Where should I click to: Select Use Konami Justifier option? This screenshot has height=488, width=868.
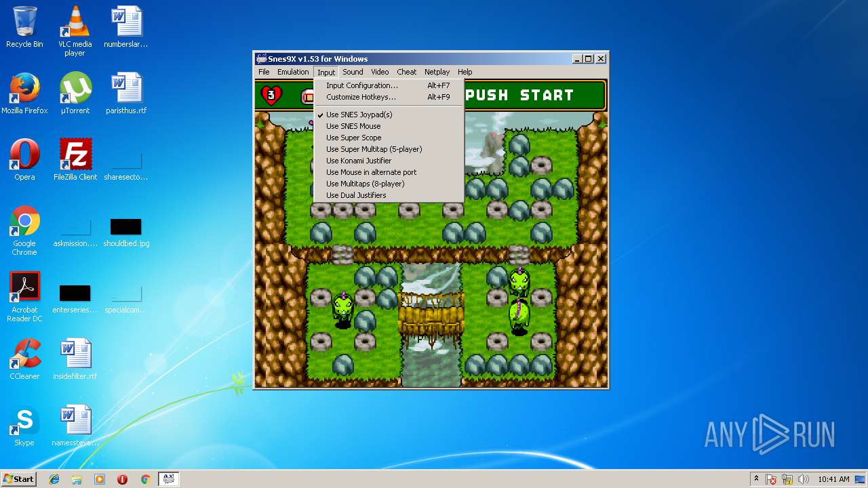pyautogui.click(x=389, y=161)
